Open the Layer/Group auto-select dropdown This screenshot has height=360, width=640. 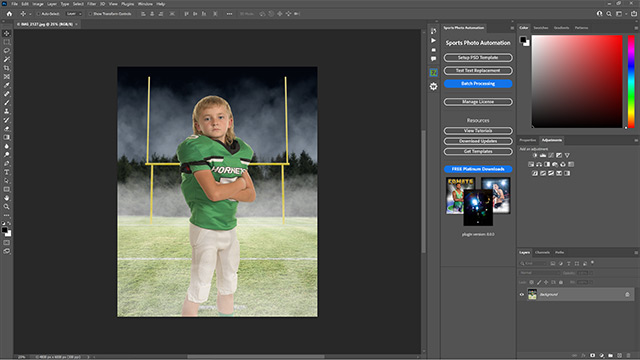click(74, 14)
